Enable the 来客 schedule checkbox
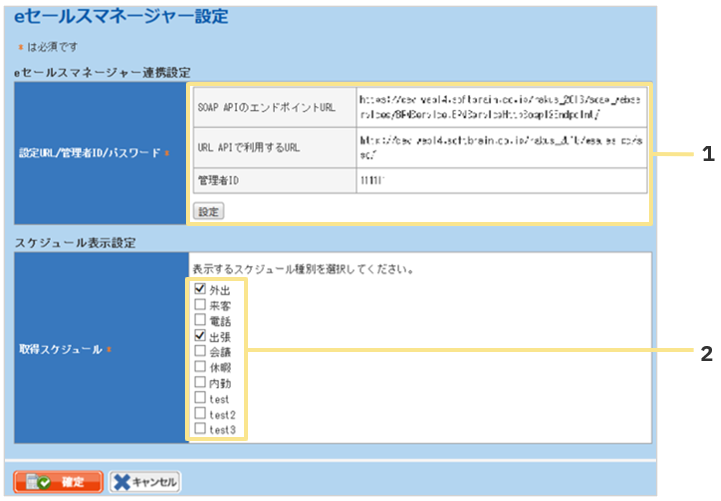Image resolution: width=721 pixels, height=501 pixels. click(x=201, y=306)
